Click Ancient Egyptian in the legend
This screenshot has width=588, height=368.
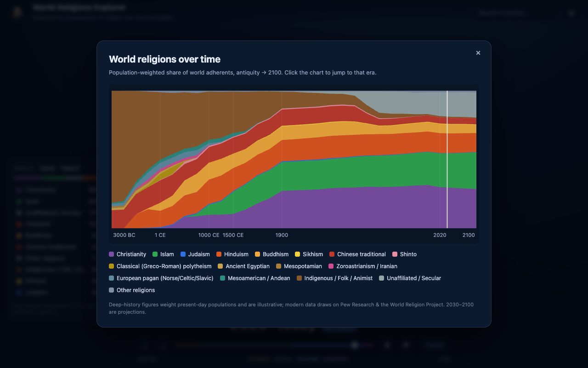[243, 266]
